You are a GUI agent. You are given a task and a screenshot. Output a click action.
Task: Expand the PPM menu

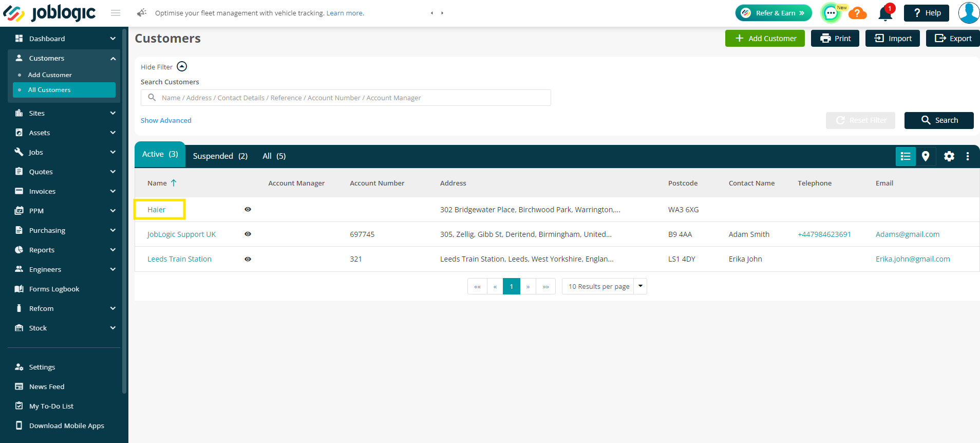pos(112,211)
